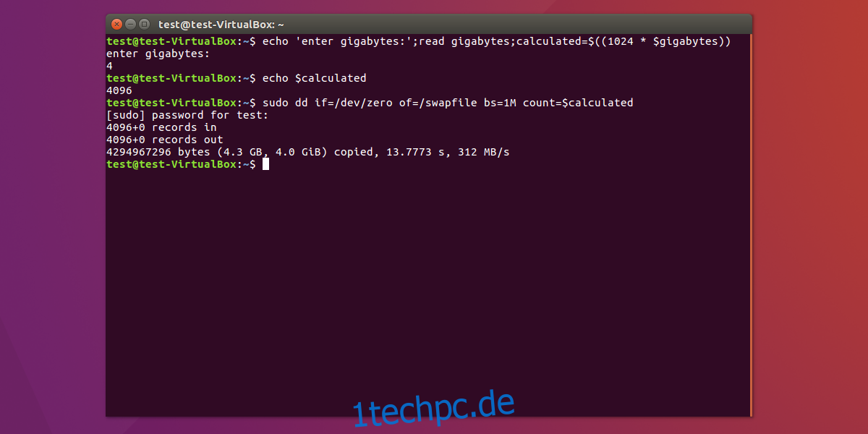Image resolution: width=868 pixels, height=434 pixels.
Task: Click the '4294967296 bytes' text
Action: coord(158,152)
